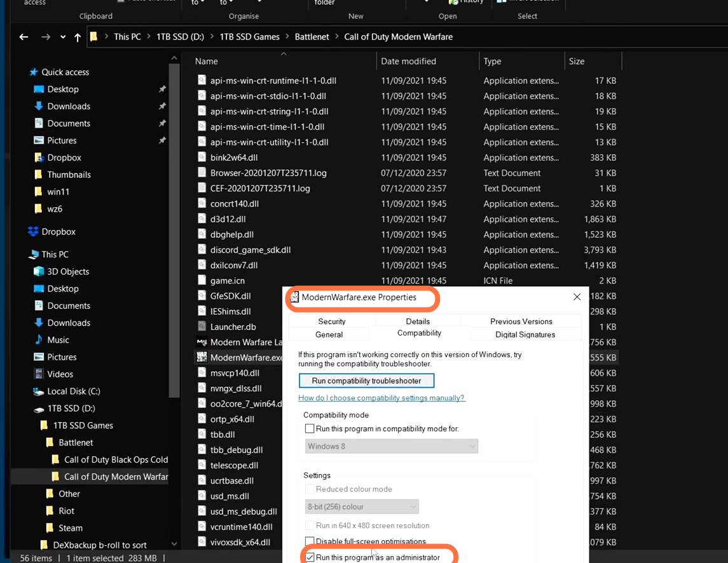Select This PC in address bar
The height and width of the screenshot is (563, 728).
point(127,37)
